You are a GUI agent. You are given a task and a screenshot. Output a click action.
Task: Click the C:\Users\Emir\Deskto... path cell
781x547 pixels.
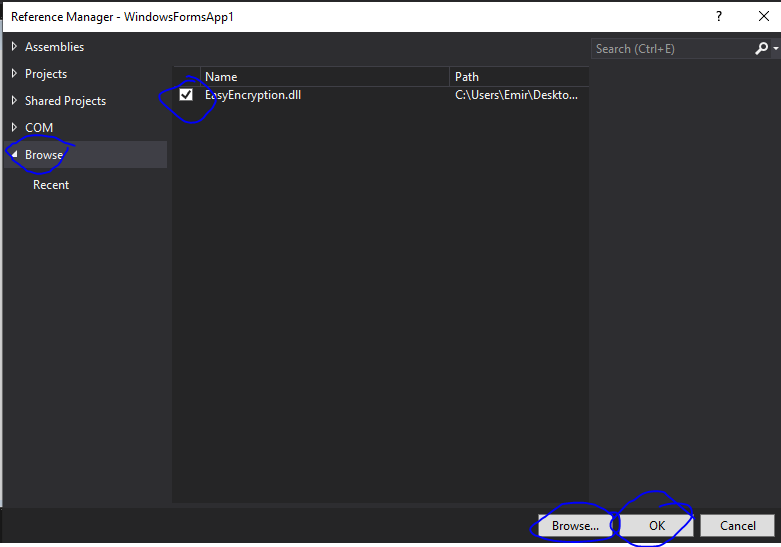tap(517, 95)
